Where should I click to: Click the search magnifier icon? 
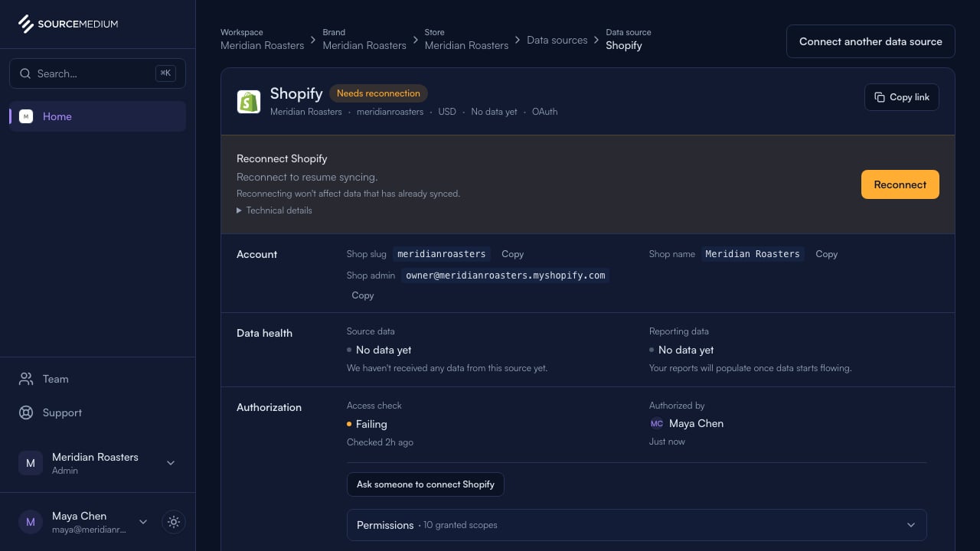point(24,73)
